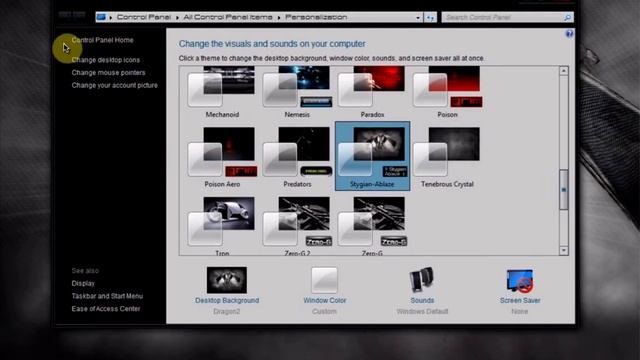Select the Mechanoid theme

222,92
